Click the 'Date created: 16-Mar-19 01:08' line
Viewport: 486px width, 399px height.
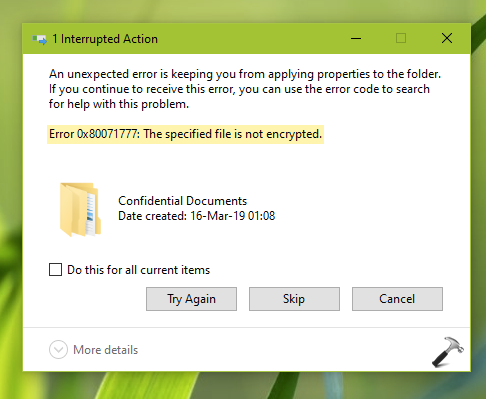[197, 216]
